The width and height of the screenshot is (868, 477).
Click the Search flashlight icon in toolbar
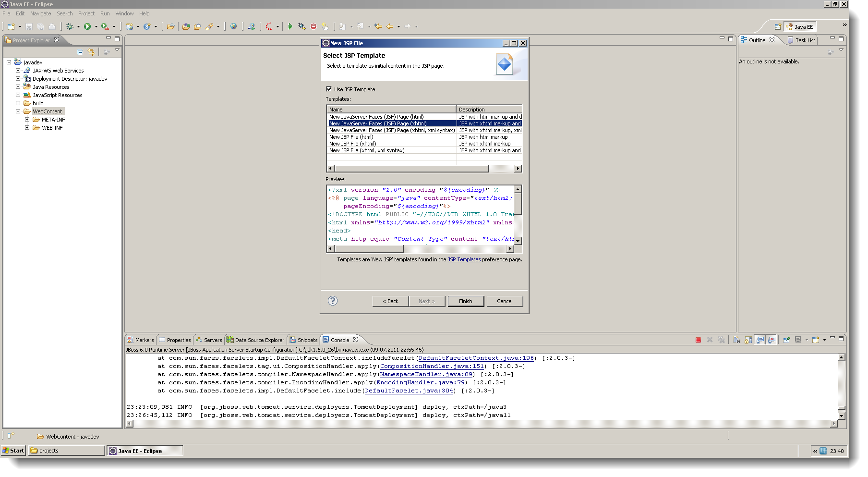click(x=210, y=26)
